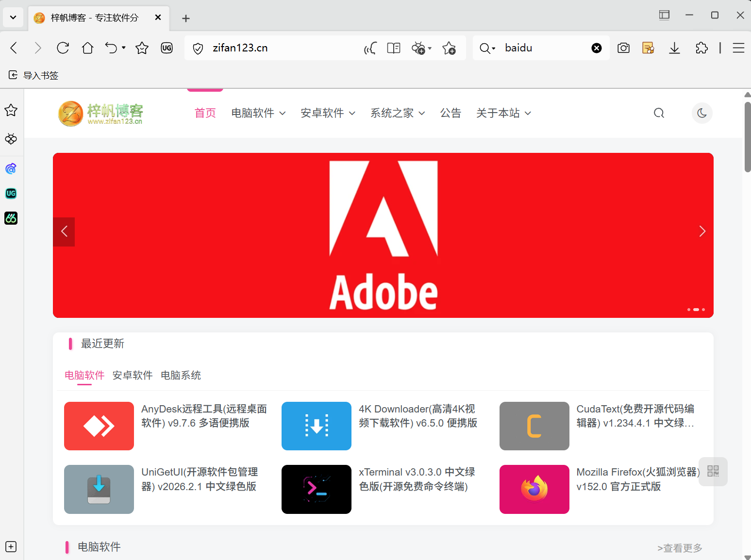
Task: Take a screenshot with camera icon
Action: (623, 48)
